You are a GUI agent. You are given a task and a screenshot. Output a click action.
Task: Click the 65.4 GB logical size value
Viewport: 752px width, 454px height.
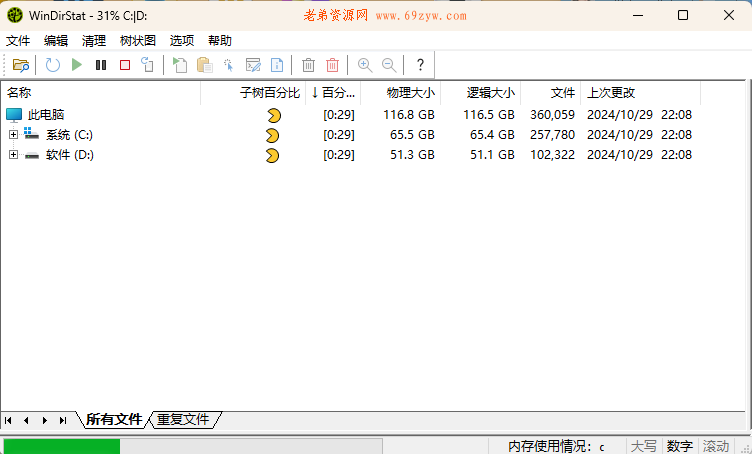click(x=493, y=135)
